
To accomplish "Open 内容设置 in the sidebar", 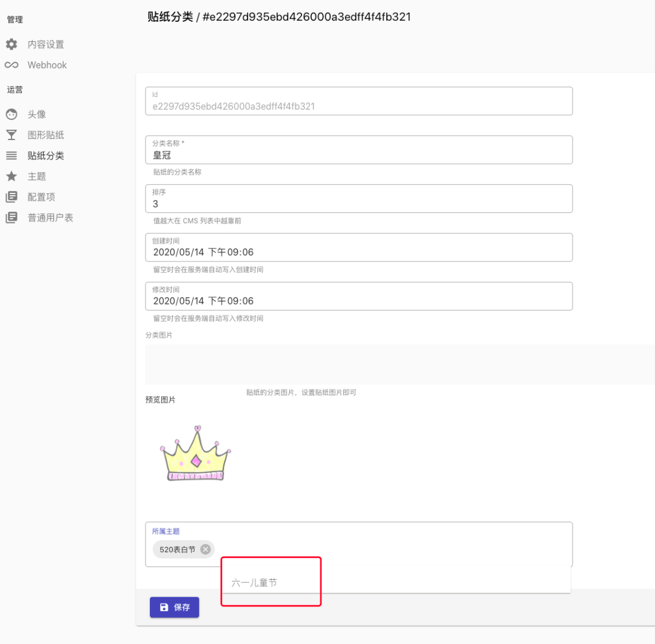I will (x=45, y=44).
